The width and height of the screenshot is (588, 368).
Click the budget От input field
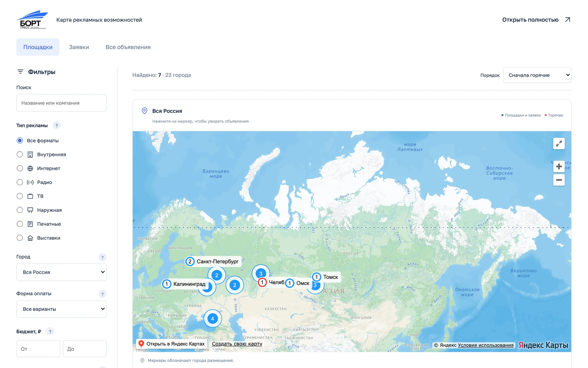[38, 349]
